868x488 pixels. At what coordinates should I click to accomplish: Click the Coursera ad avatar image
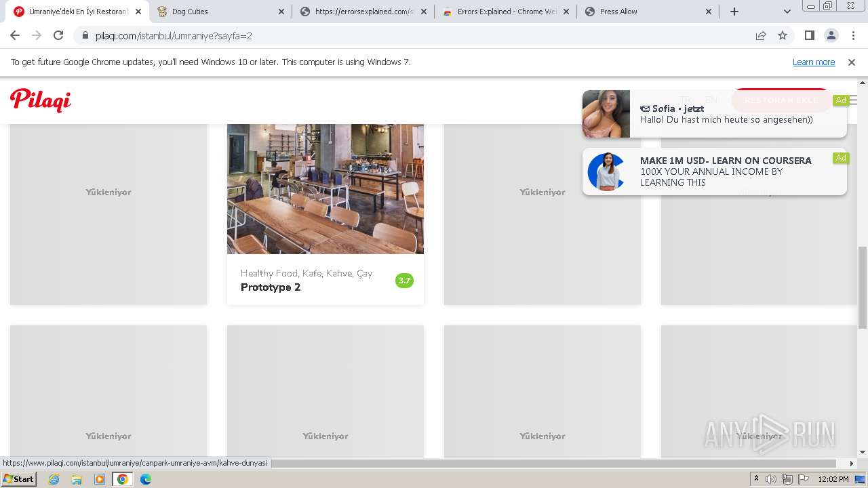[x=606, y=171]
